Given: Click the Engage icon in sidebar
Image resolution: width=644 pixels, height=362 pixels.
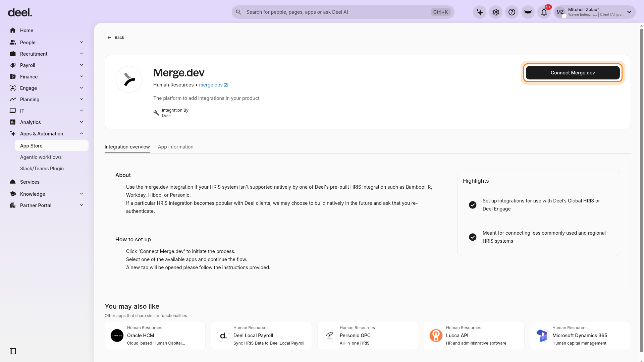Looking at the screenshot, I should (x=13, y=88).
